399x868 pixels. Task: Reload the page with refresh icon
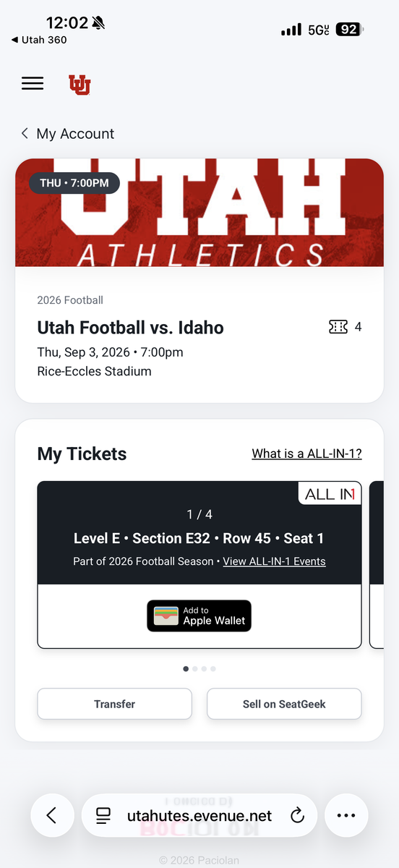tap(297, 816)
